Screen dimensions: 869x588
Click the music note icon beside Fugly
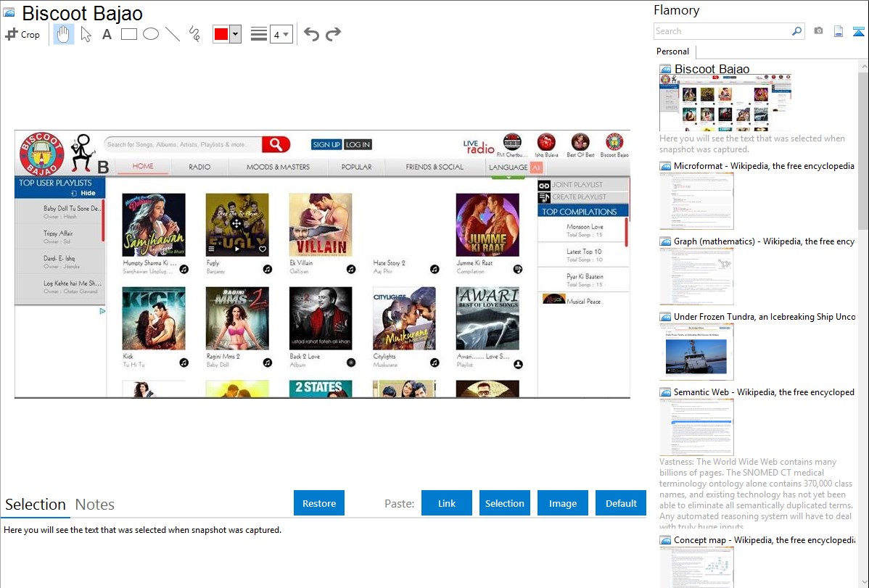tap(268, 269)
